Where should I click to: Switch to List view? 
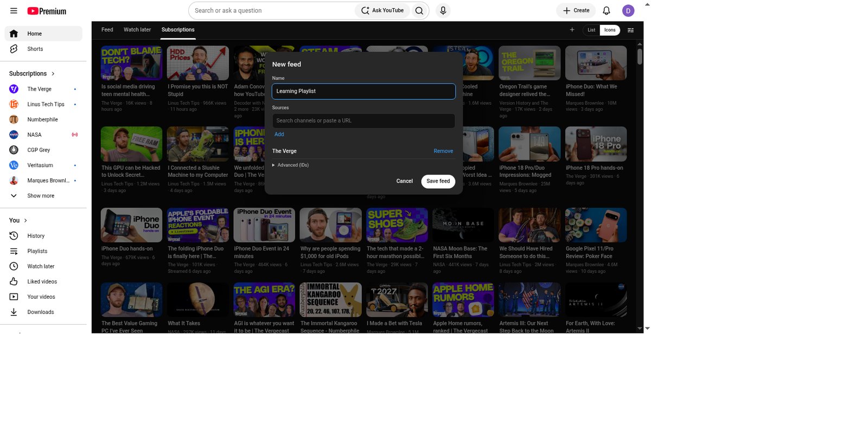pos(591,30)
